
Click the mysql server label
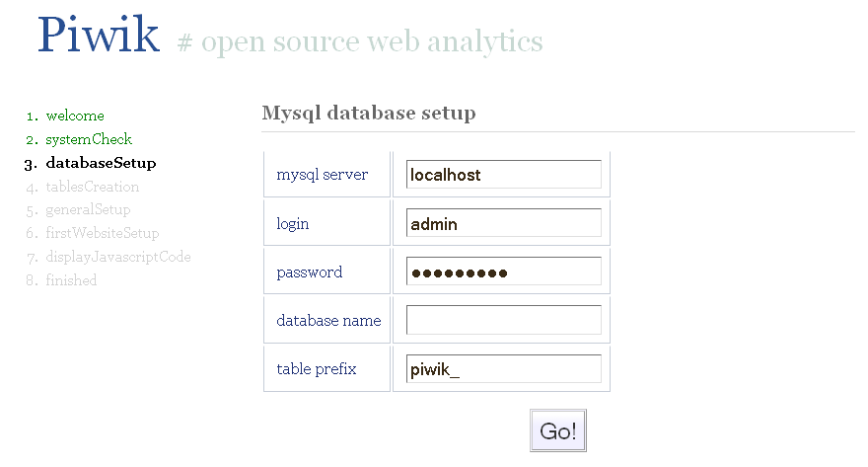[x=323, y=175]
